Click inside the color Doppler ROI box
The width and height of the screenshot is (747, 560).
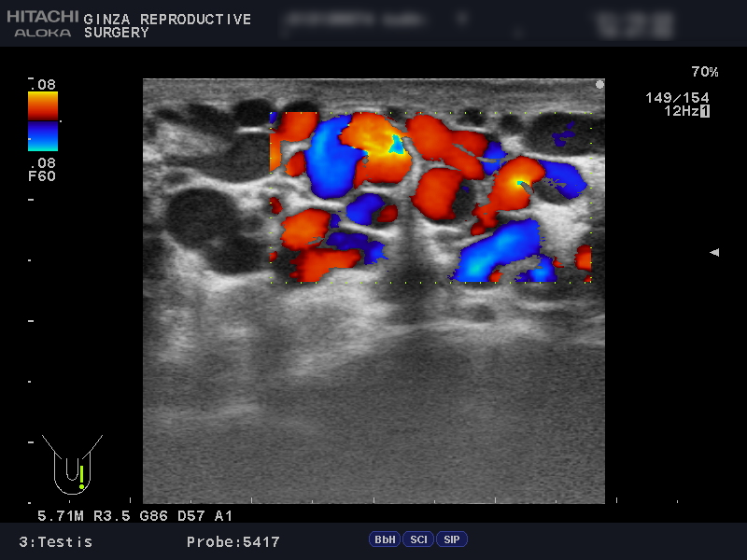click(x=430, y=196)
